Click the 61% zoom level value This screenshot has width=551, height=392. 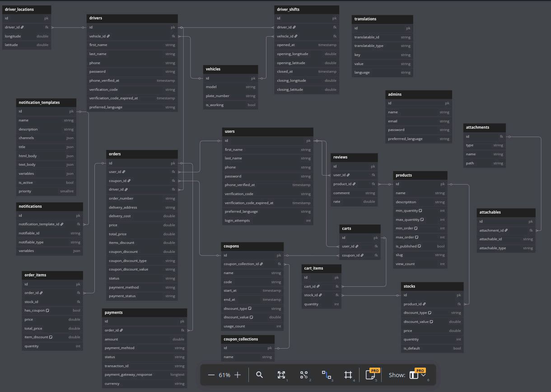click(x=224, y=375)
